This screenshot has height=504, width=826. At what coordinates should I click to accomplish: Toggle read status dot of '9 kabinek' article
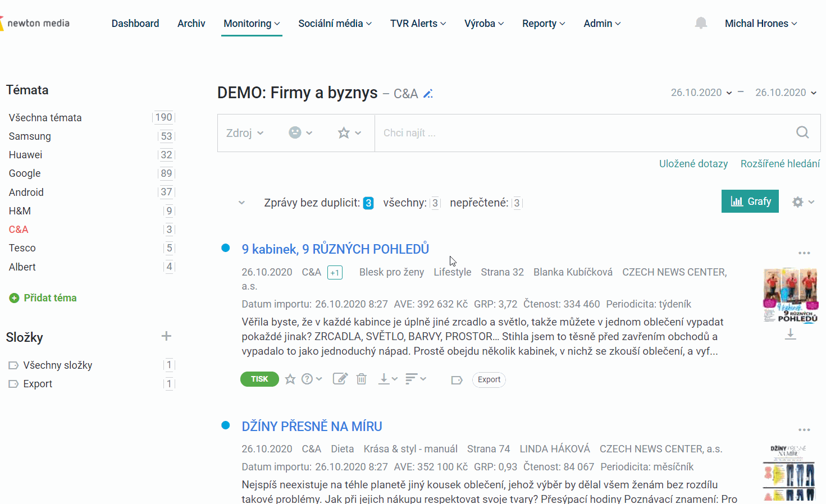coord(226,248)
